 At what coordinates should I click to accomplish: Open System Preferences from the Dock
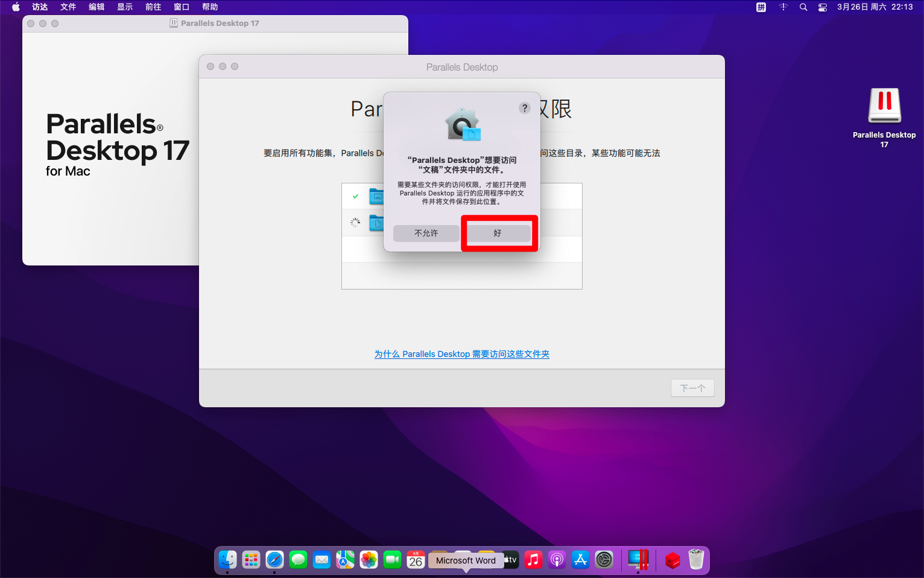[x=604, y=560]
